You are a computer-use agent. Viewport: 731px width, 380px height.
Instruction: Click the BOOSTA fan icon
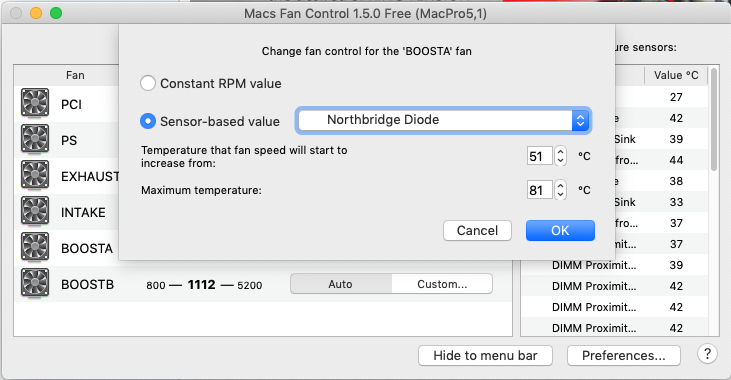pos(35,248)
